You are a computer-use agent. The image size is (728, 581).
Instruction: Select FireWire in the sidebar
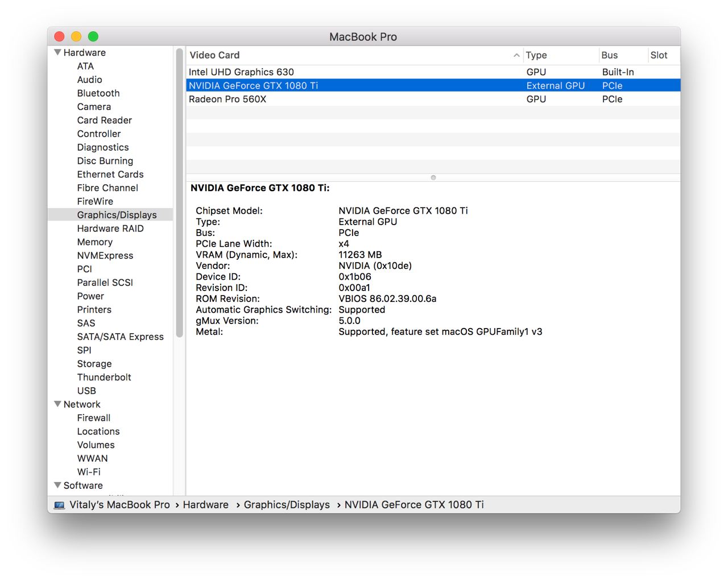pyautogui.click(x=95, y=201)
